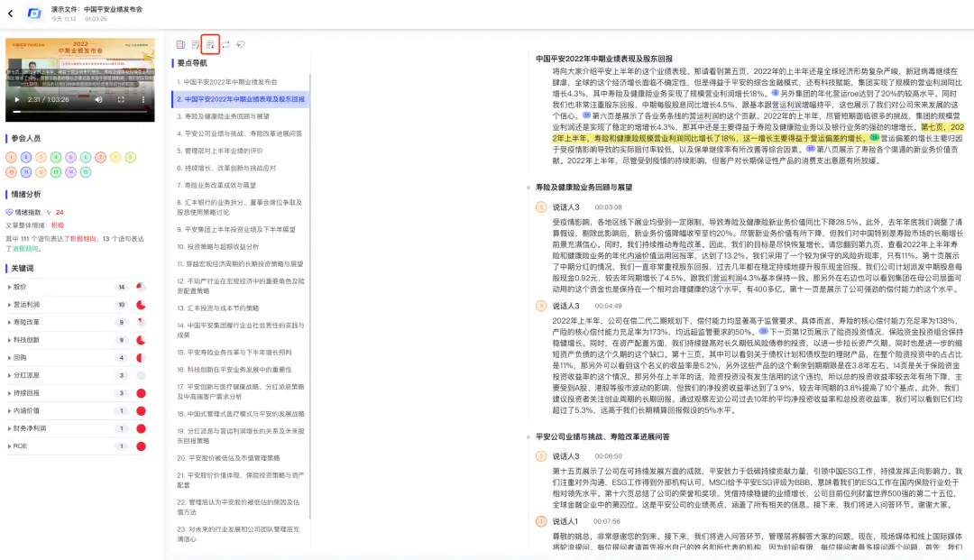This screenshot has height=560, width=974.
Task: Select participant avatar 2
Action: click(x=26, y=157)
